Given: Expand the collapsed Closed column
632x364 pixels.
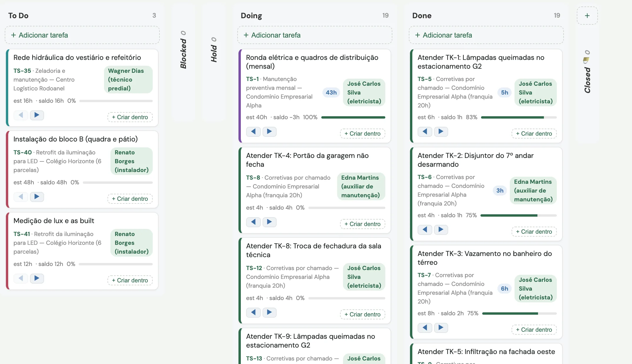Looking at the screenshot, I should click(x=587, y=72).
